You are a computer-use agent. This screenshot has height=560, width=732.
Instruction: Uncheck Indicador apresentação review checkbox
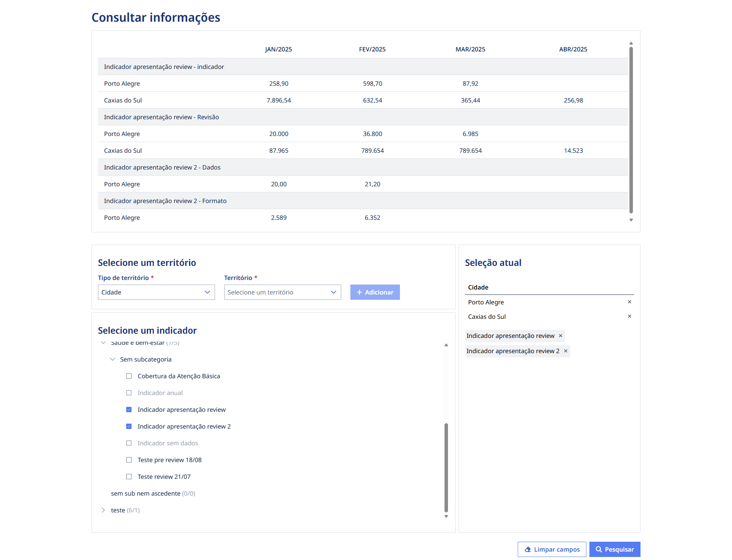point(129,410)
